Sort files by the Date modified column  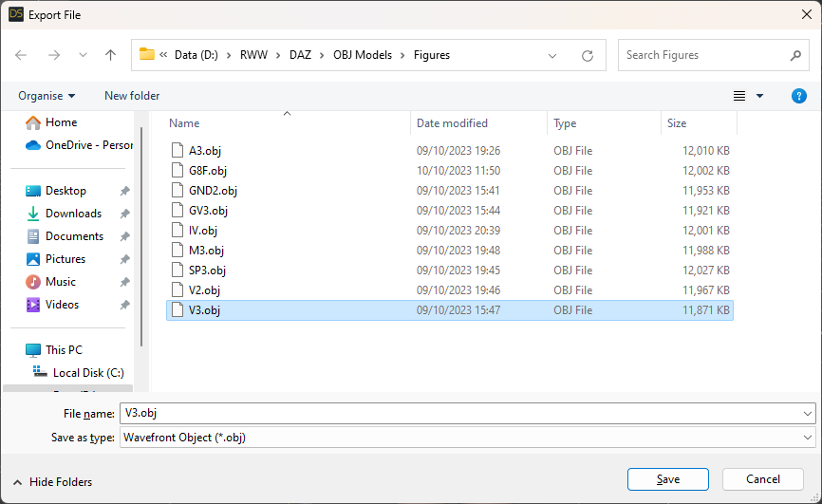point(452,123)
